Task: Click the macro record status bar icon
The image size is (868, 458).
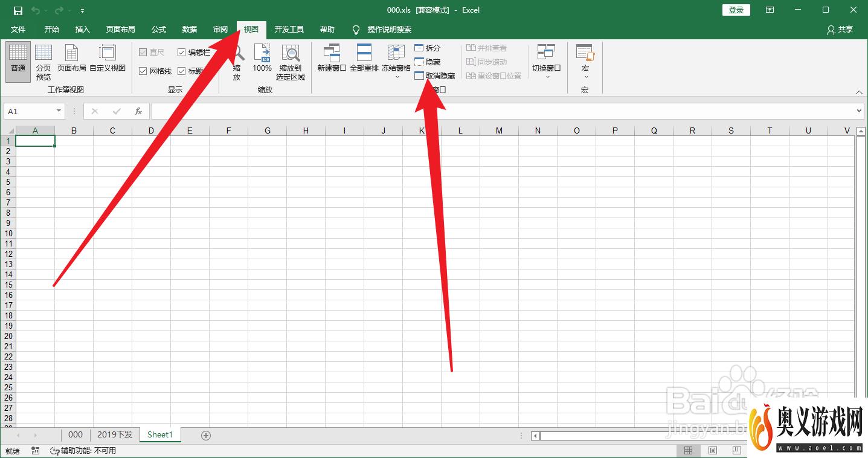Action: pos(36,451)
